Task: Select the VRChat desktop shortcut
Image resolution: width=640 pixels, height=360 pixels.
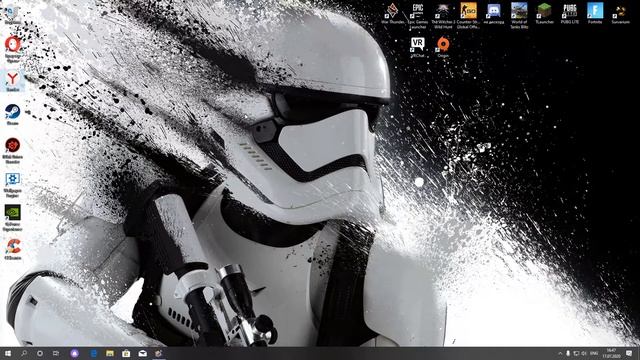Action: (417, 47)
